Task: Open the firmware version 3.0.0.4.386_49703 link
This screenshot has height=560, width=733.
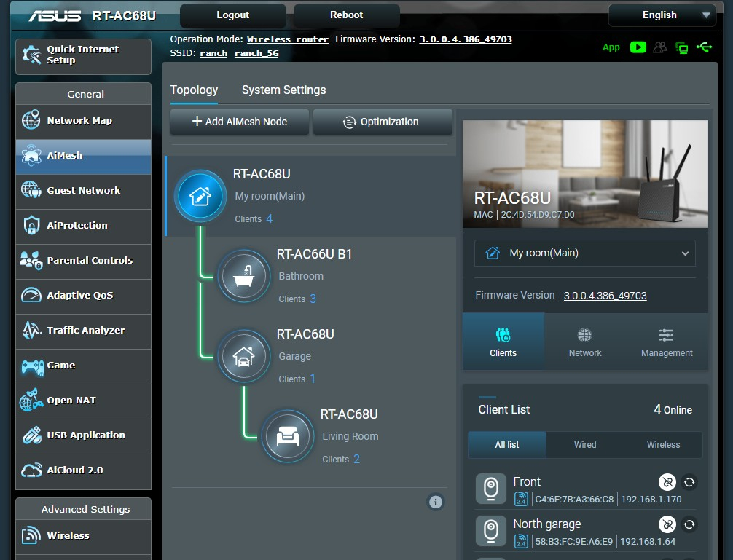Action: tap(605, 296)
